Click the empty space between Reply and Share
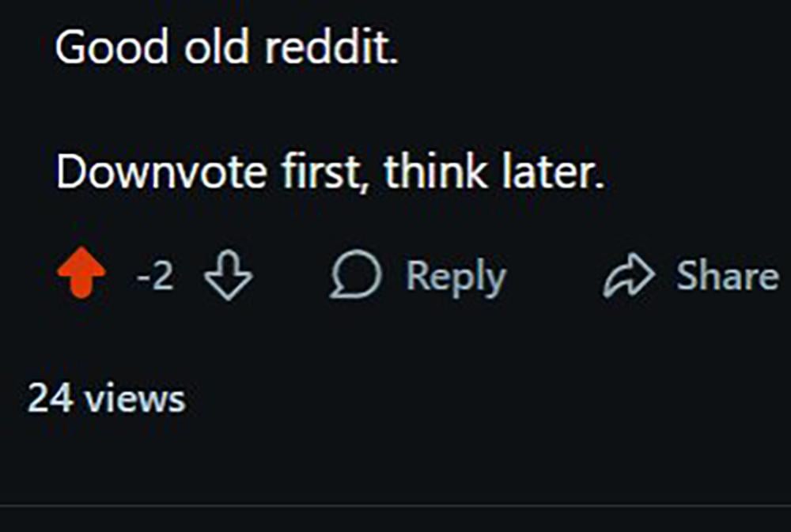Screen dimensions: 791x532 554,277
